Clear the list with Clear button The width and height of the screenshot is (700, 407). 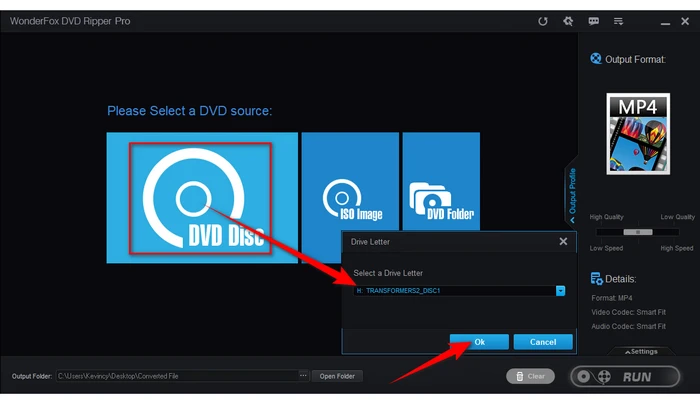tap(530, 376)
